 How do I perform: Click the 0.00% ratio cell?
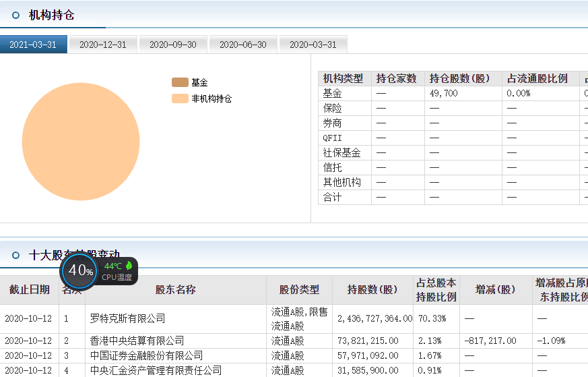[x=518, y=93]
